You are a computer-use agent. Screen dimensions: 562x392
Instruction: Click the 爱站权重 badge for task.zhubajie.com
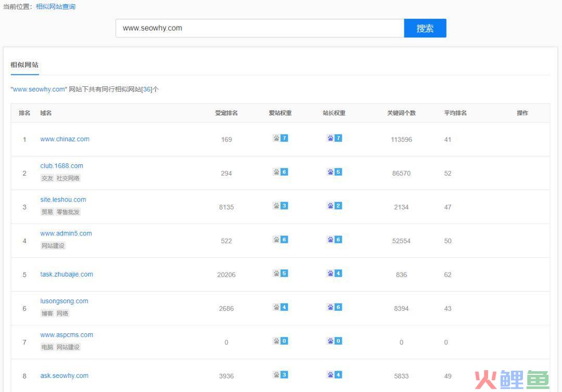coord(280,273)
